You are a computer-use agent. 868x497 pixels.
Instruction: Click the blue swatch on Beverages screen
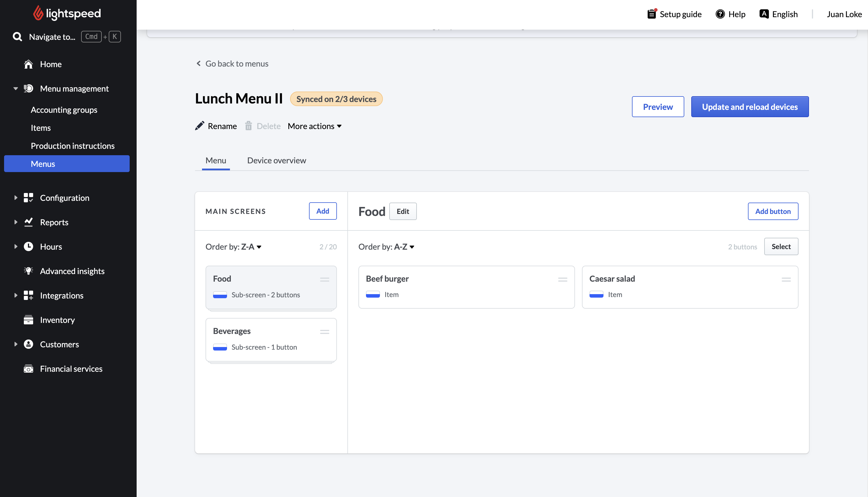(x=220, y=347)
